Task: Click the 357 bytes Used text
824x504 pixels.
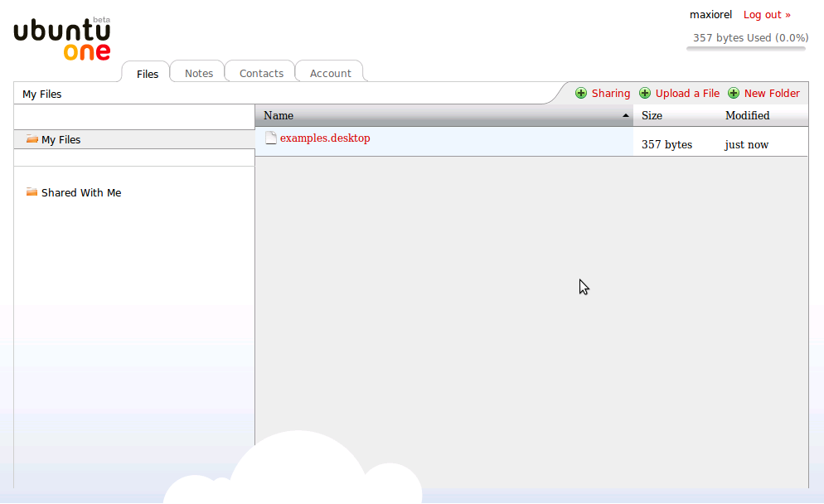Action: [750, 38]
